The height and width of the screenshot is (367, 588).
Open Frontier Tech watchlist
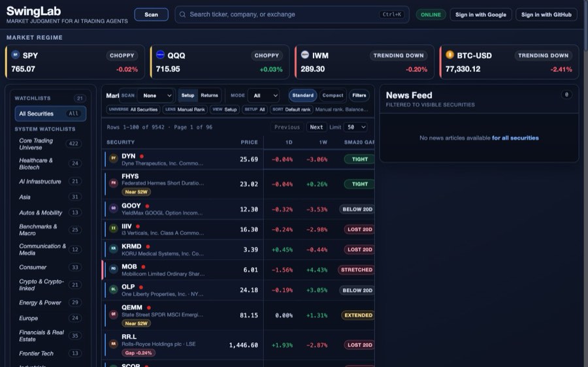point(50,353)
